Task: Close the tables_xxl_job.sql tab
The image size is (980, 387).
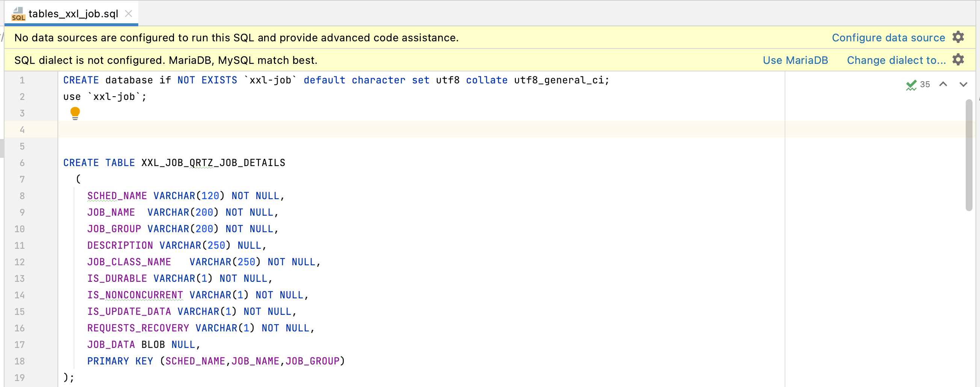Action: 129,14
